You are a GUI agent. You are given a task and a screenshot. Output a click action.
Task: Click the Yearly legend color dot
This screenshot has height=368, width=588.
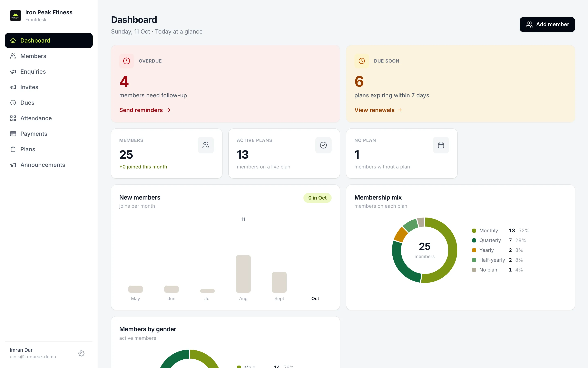coord(474,250)
